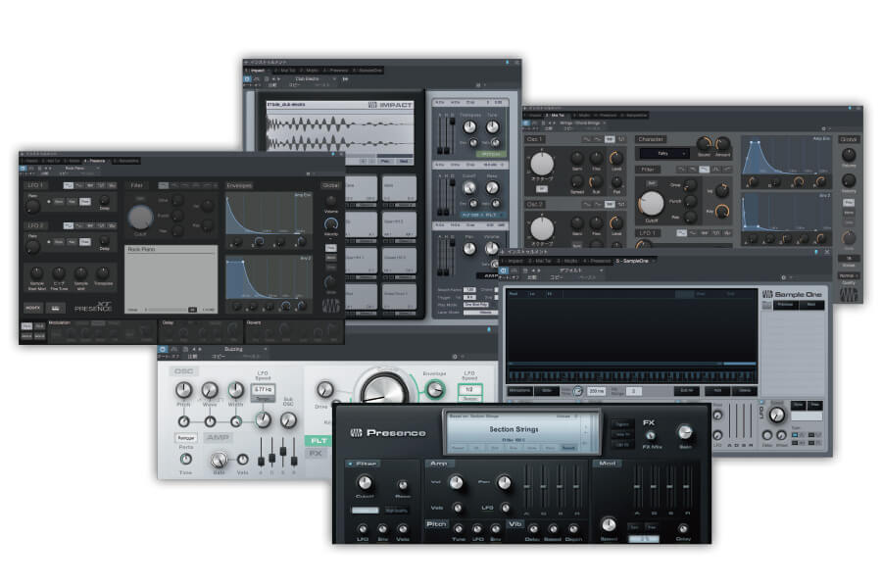
Task: Select the 1 - Impact tab in Impact window
Action: 257,71
